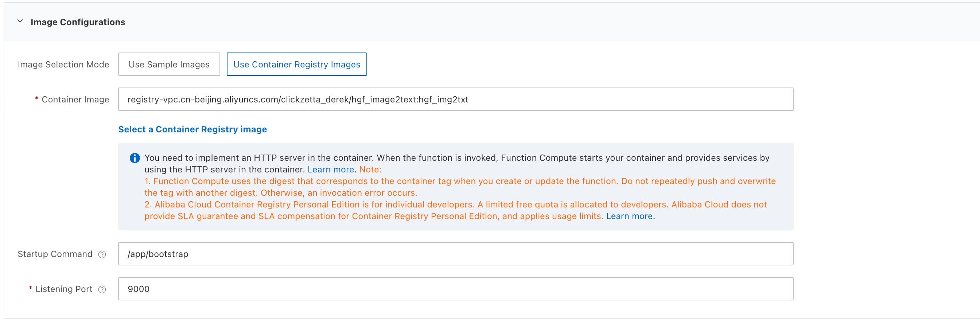
Task: Select Use Container Registry Images mode
Action: coord(296,64)
